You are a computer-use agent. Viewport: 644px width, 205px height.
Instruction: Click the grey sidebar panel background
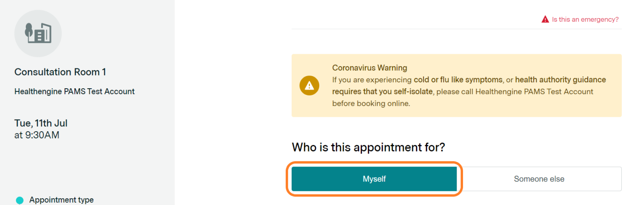(87, 167)
